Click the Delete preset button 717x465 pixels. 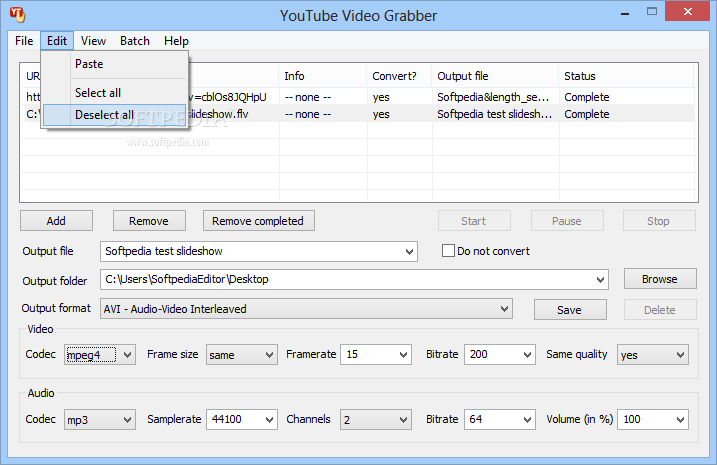[660, 310]
